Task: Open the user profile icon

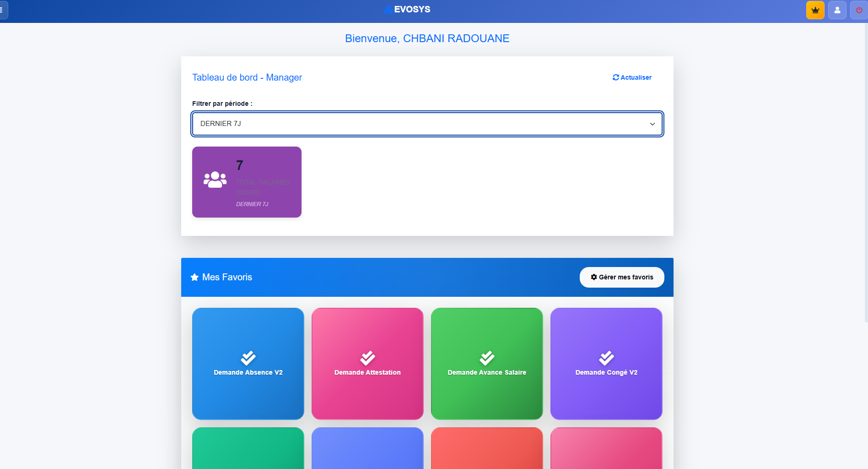Action: tap(837, 10)
